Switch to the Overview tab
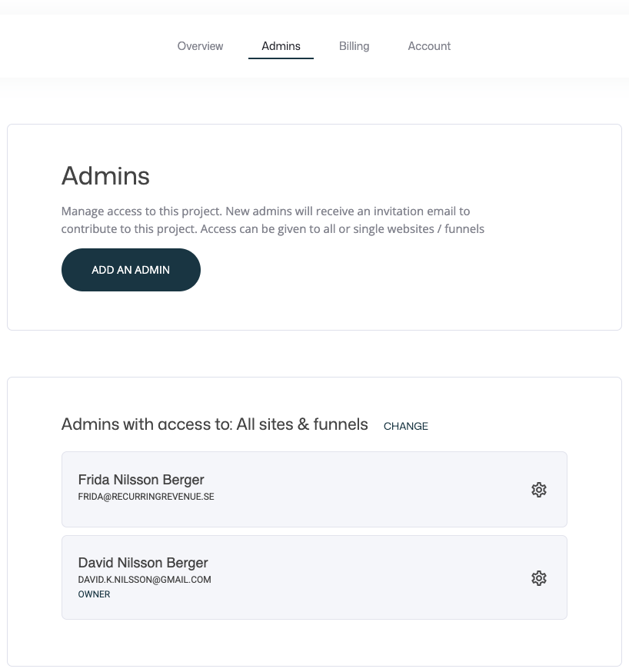This screenshot has width=629, height=672. pos(200,46)
